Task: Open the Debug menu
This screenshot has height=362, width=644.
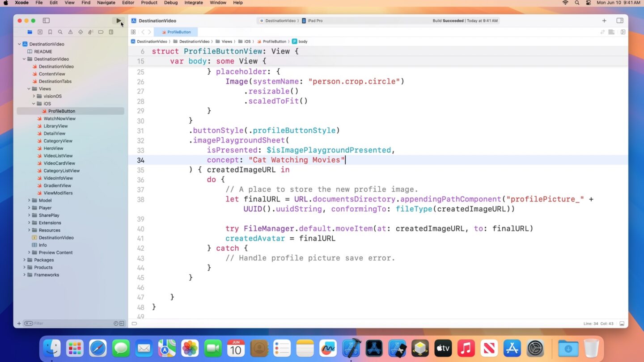Action: (x=171, y=3)
